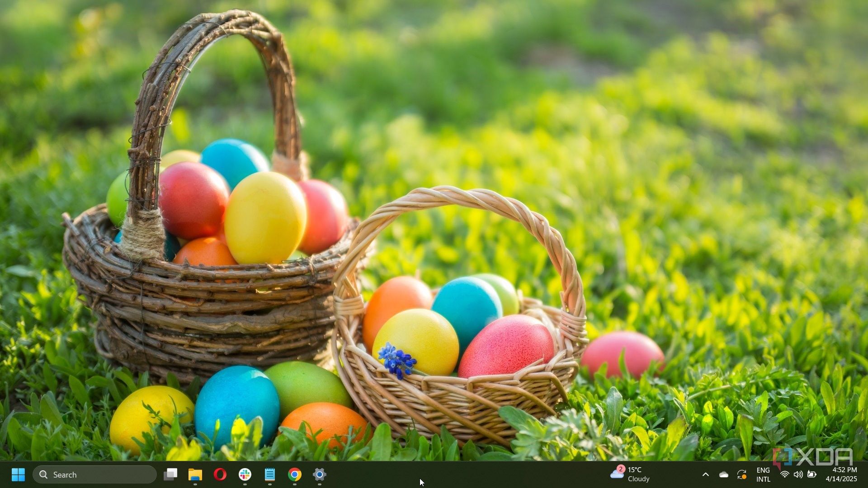Viewport: 868px width, 488px height.
Task: Open clock and date showing 4:52 PM
Action: pyautogui.click(x=841, y=474)
